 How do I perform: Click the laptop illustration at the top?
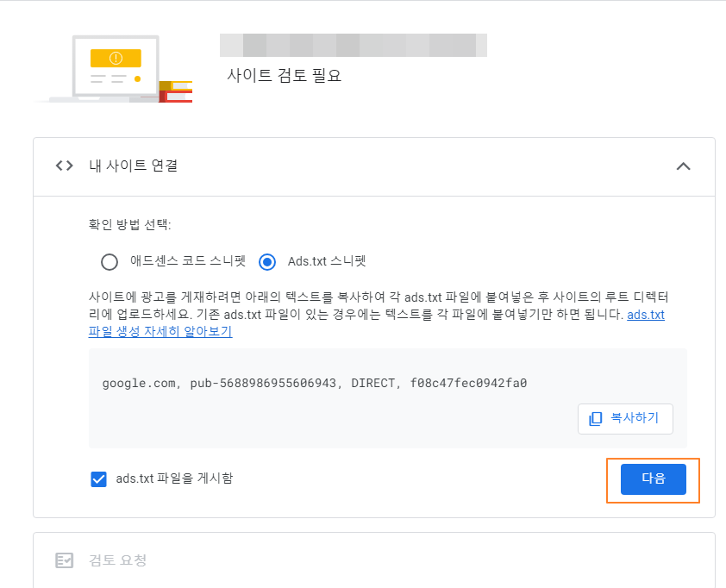115,65
